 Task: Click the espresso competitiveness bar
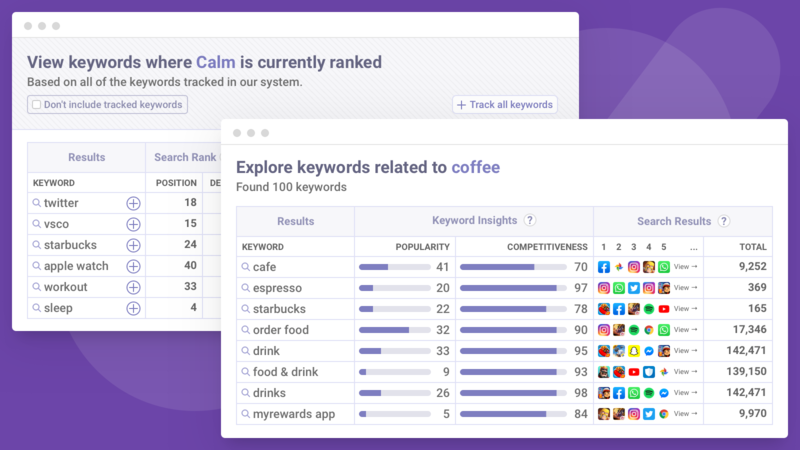click(508, 288)
